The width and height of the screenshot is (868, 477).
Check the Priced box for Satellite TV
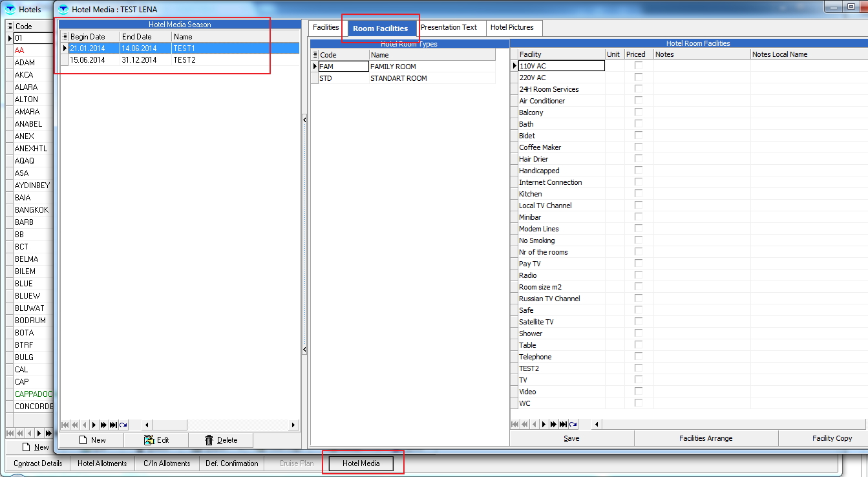[639, 322]
